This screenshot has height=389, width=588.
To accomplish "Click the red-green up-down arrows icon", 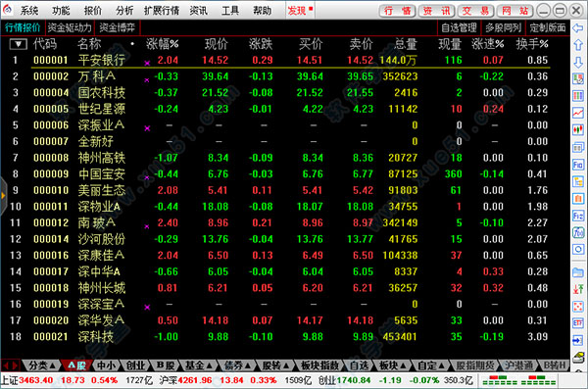I will (578, 289).
